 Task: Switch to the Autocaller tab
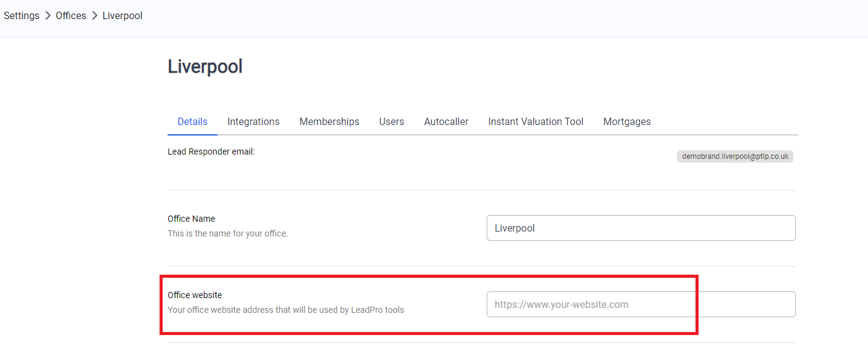coord(446,122)
